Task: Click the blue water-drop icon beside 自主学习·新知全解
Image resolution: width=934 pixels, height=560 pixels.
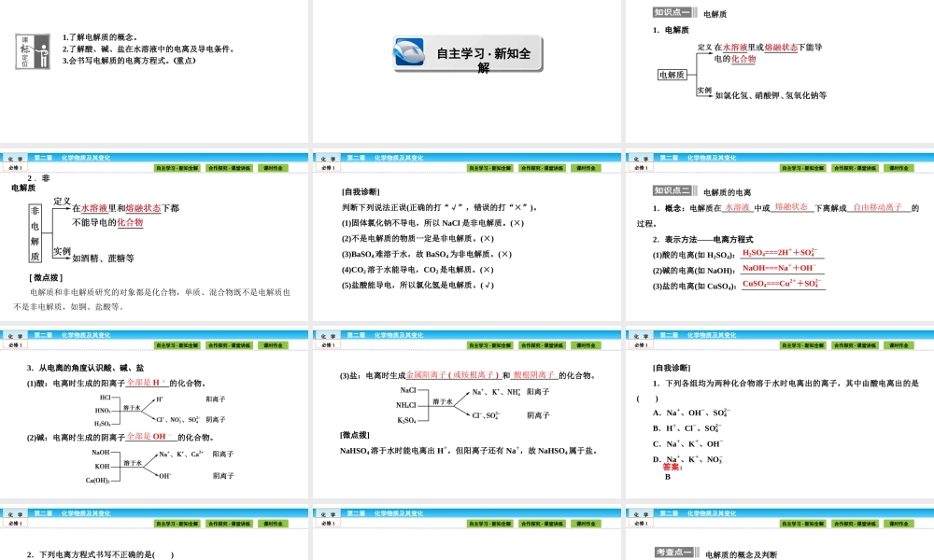Action: tap(408, 52)
